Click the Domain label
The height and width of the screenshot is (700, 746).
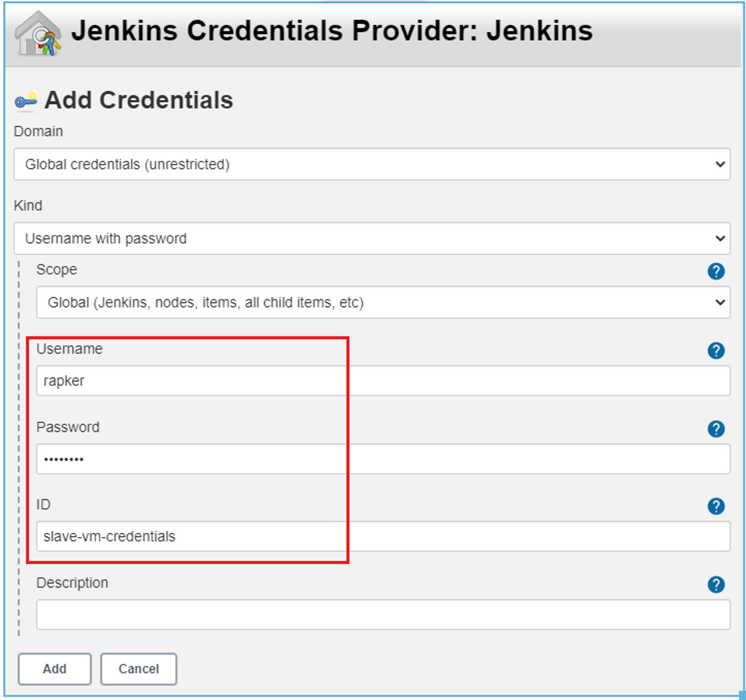pyautogui.click(x=38, y=131)
